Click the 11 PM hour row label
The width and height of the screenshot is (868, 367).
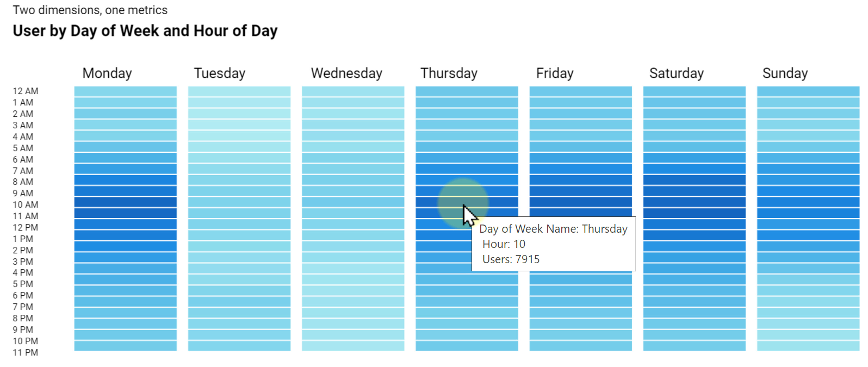26,353
